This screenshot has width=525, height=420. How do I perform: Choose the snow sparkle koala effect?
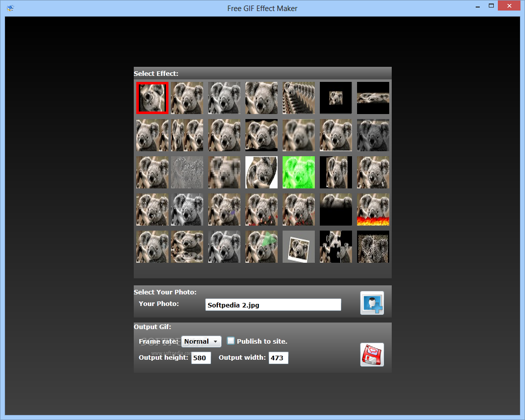152,209
